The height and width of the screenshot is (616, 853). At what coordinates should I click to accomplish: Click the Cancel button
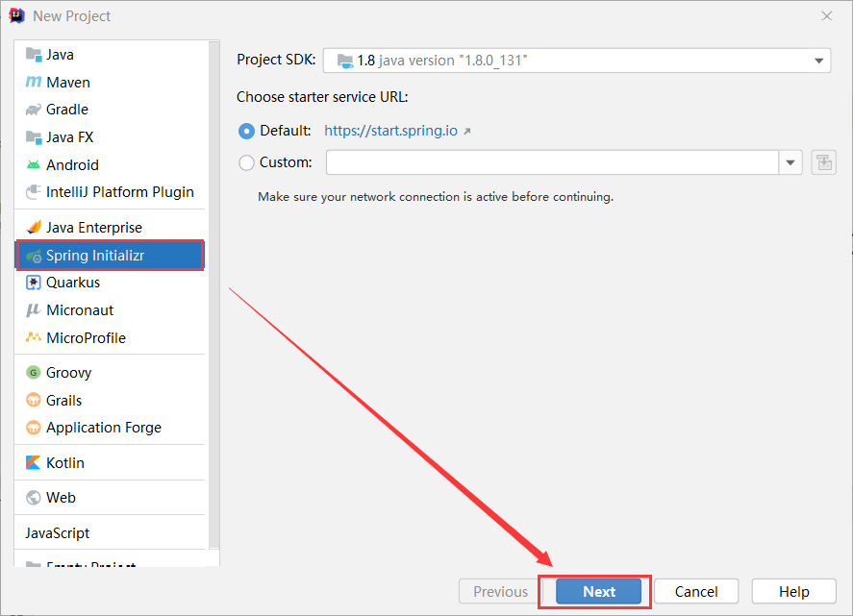point(696,592)
